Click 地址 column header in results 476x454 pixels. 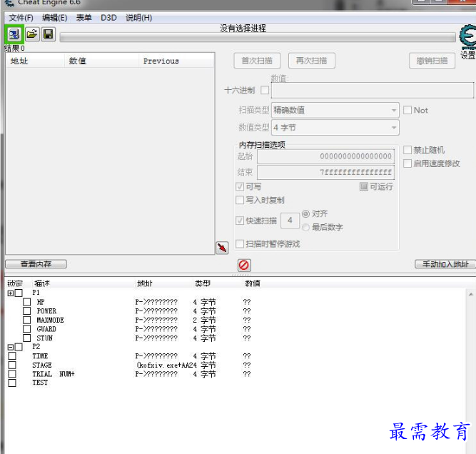[35, 61]
